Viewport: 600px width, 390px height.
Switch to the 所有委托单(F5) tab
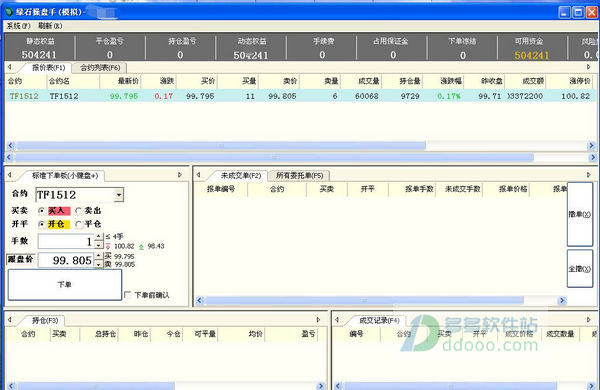point(300,175)
